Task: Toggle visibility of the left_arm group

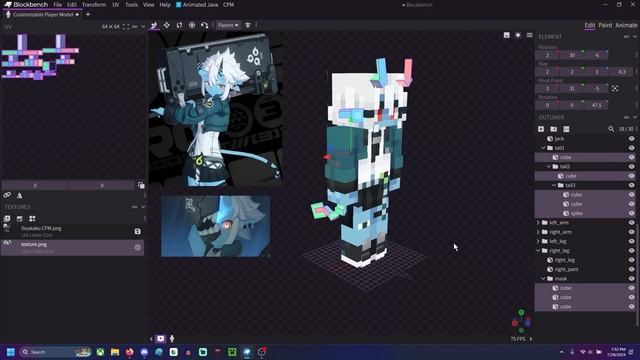Action: point(631,223)
